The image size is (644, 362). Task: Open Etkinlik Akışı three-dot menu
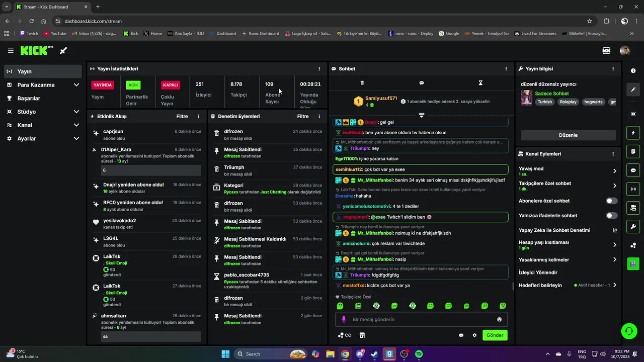pyautogui.click(x=198, y=116)
